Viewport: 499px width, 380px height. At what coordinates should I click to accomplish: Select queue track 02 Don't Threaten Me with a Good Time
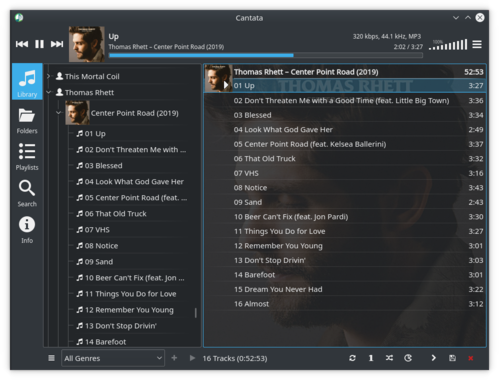pyautogui.click(x=345, y=101)
